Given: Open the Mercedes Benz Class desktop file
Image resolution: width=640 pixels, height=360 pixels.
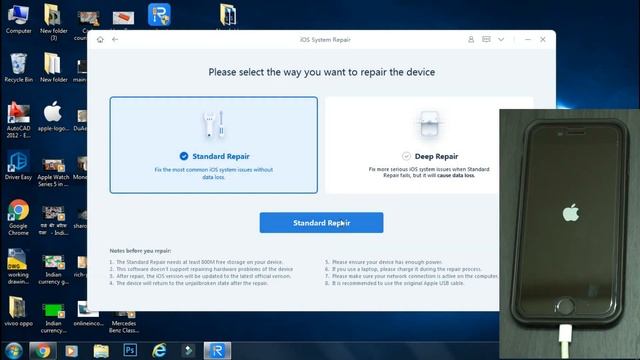Looking at the screenshot, I should [x=124, y=322].
